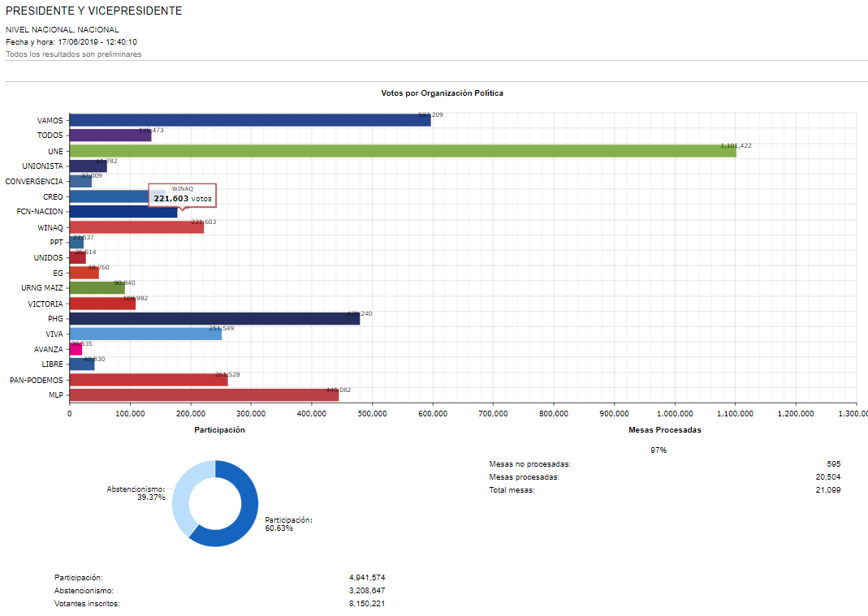Click the Votos por Organización Política title
Viewport: 868px width, 616px height.
point(442,93)
